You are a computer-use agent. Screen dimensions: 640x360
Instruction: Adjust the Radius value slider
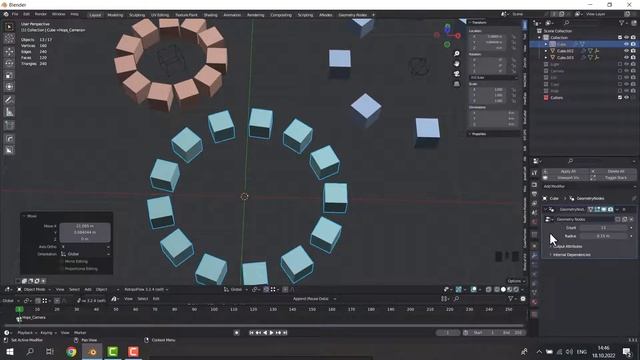point(604,236)
